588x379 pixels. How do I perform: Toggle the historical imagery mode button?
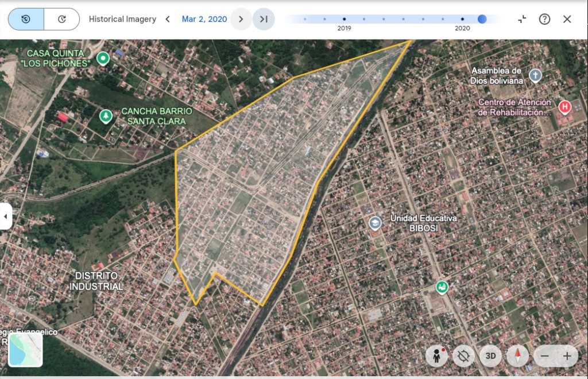point(26,19)
